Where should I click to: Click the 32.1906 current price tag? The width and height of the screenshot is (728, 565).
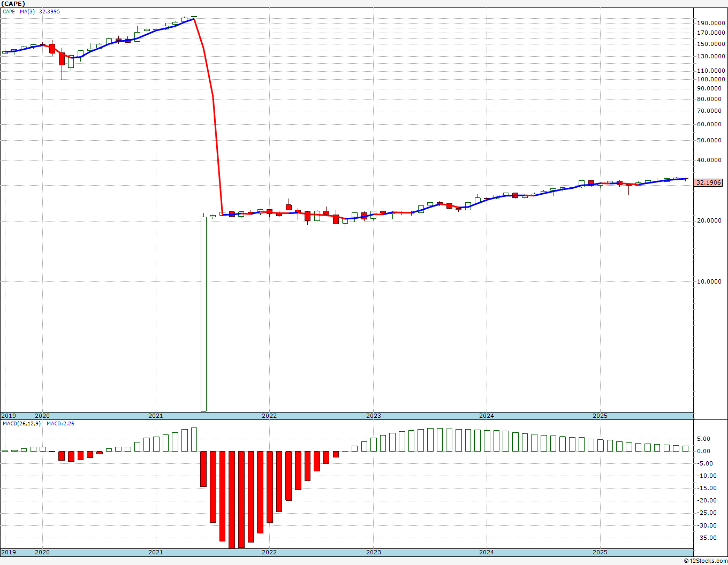tap(709, 183)
